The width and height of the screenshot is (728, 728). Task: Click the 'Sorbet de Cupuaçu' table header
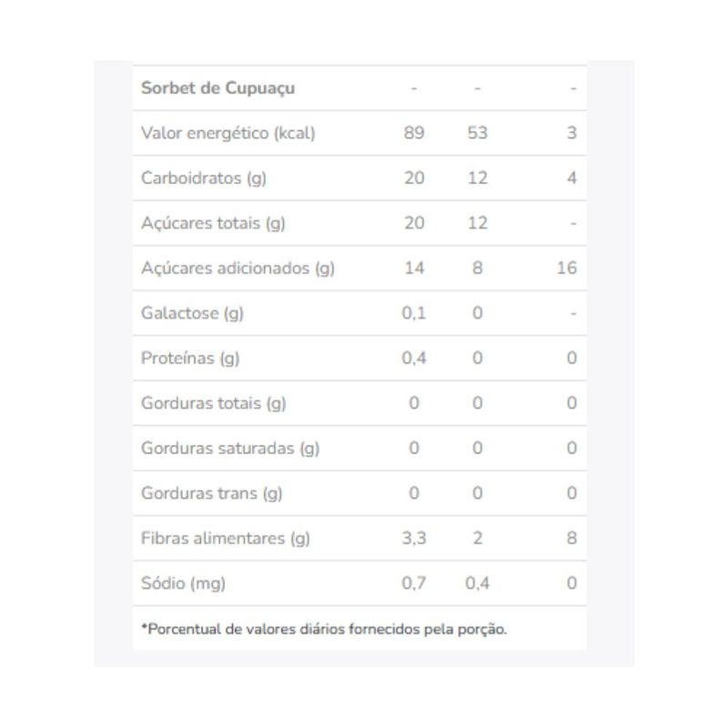218,88
